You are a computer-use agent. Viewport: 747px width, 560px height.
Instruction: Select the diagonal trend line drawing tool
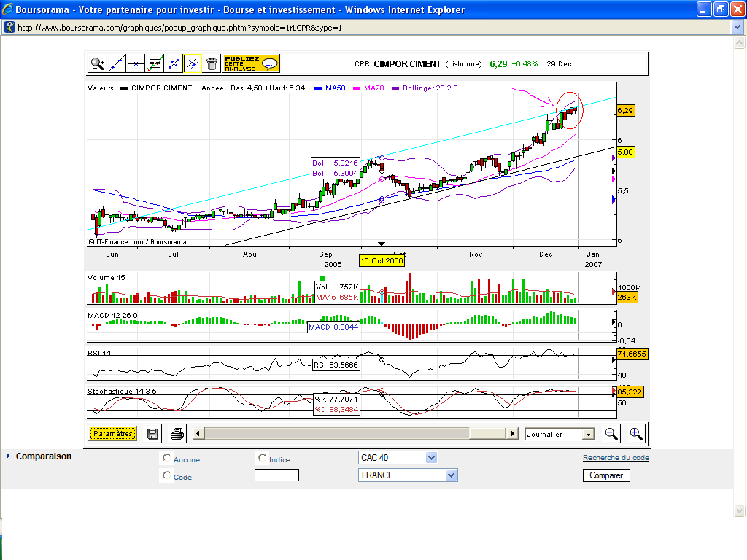click(117, 63)
